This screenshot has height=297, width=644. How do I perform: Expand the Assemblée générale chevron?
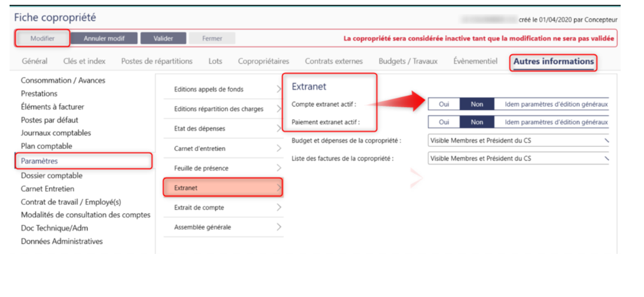point(279,227)
